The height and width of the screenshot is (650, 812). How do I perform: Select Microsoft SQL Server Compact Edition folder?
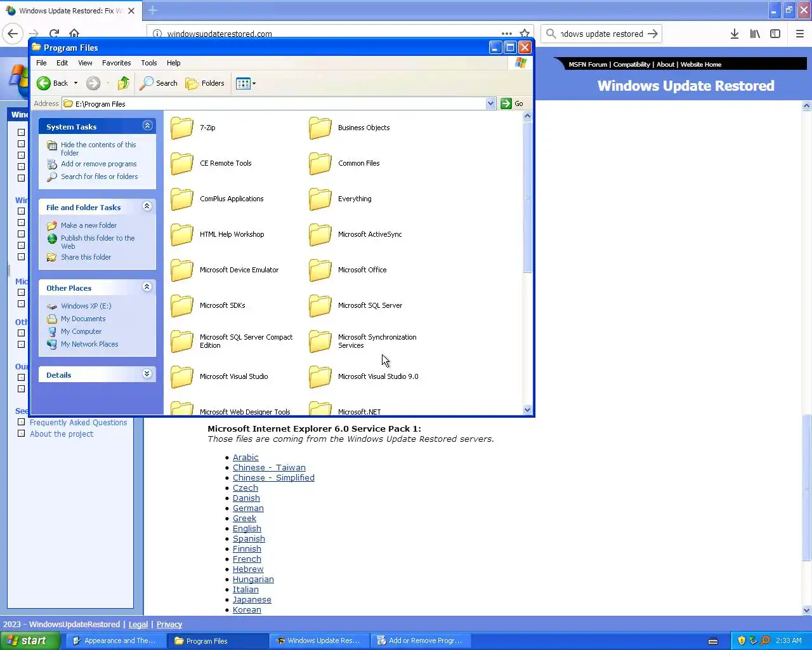click(x=232, y=341)
